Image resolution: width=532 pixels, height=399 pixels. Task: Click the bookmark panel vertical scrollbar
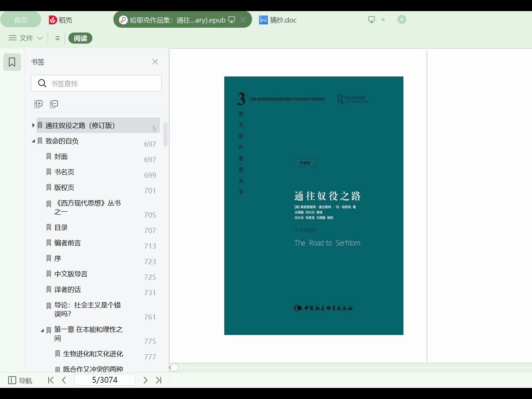pos(166,134)
